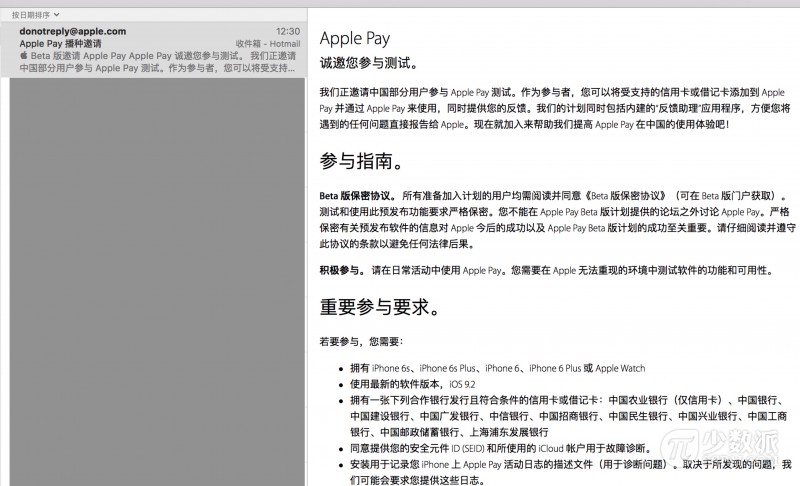Click the Apple Pay 播种邀请 subject line

click(62, 45)
